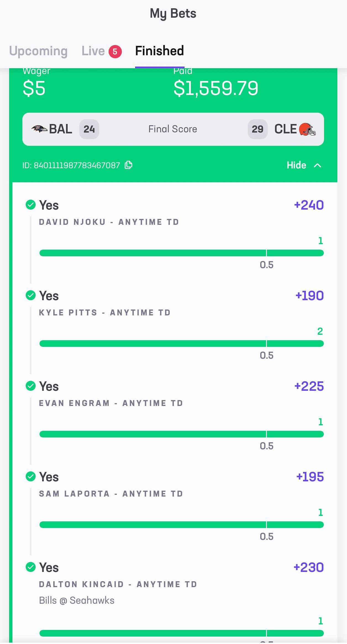
Task: Open the BAL vs CLE final score card
Action: pyautogui.click(x=173, y=129)
